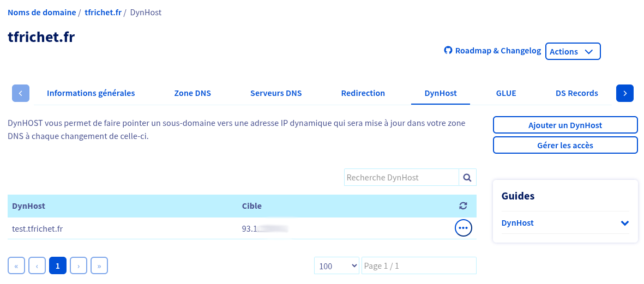Go to the first page of results

tap(16, 265)
